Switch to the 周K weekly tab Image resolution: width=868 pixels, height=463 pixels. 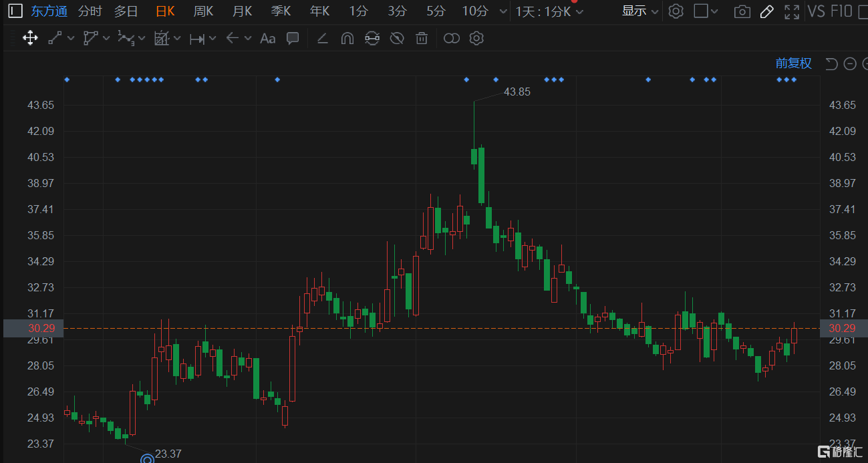pos(203,11)
